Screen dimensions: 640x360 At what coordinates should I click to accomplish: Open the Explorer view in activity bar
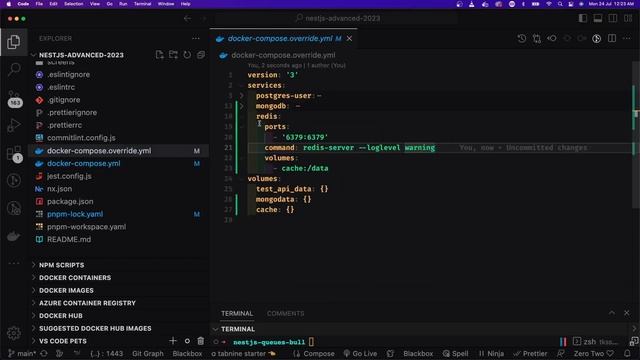click(14, 42)
